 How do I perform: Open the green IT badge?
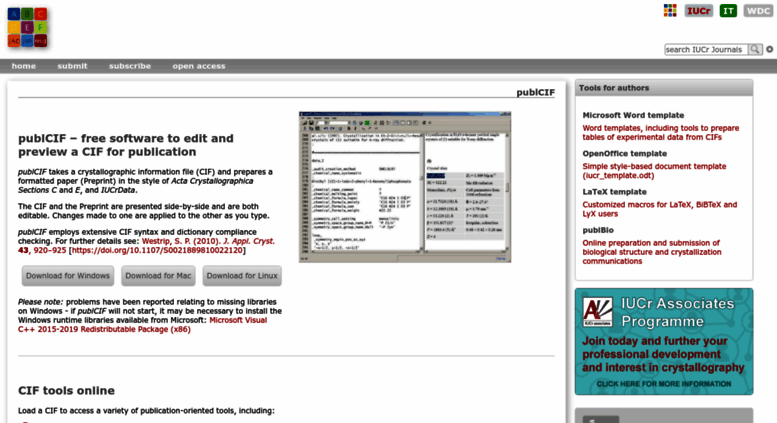click(728, 11)
